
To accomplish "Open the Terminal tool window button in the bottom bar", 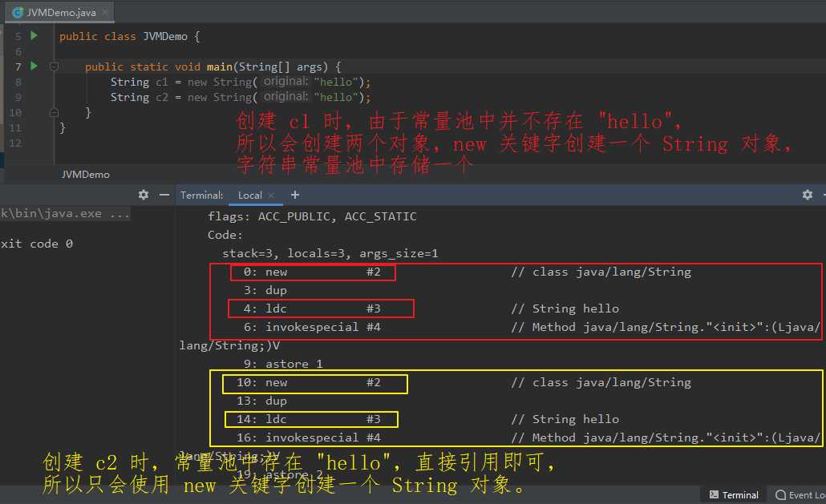I will point(734,494).
